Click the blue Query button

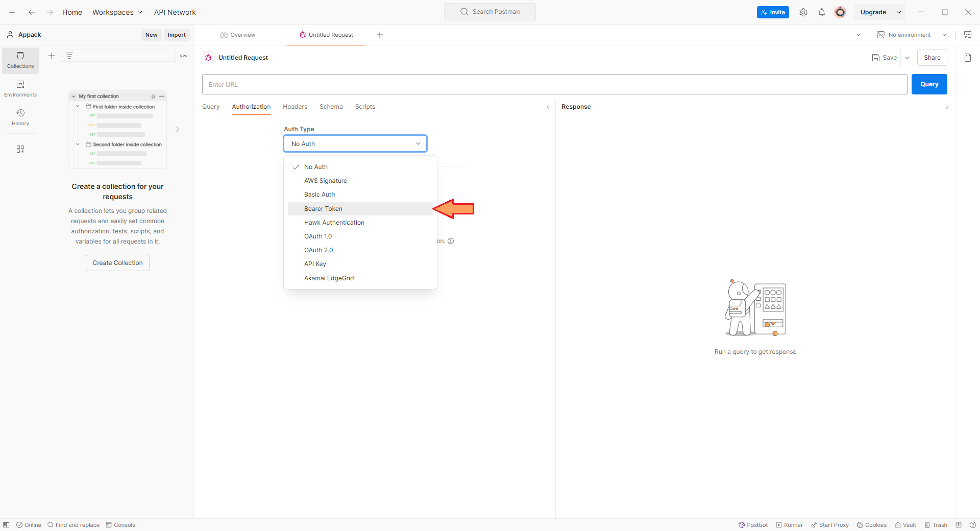929,84
